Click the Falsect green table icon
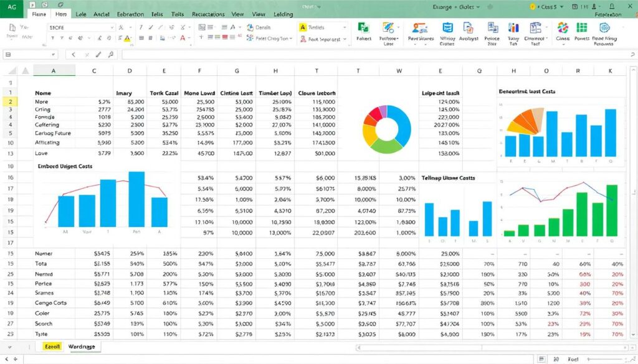Screen dimensions: 638x364 coord(363,27)
